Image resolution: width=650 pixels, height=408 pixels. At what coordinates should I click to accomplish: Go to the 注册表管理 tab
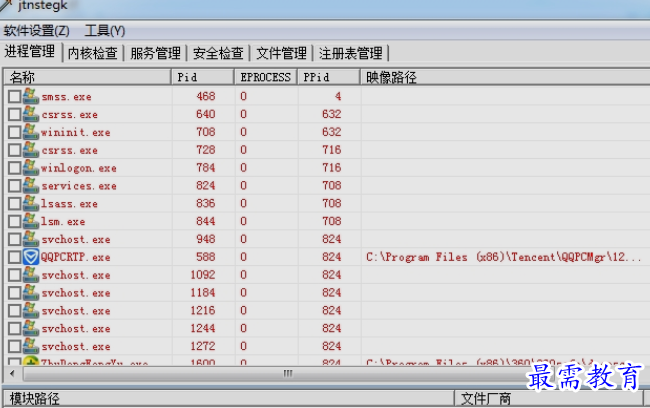350,53
